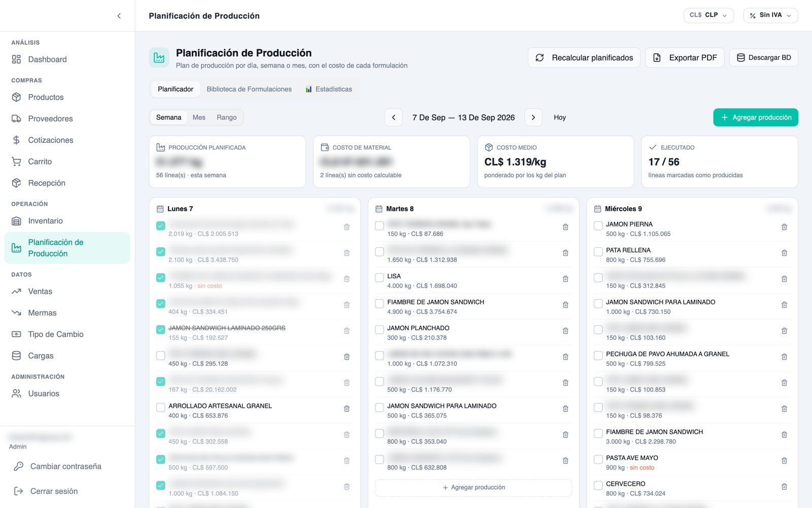Switch the view to Mes
Viewport: 812px width, 508px height.
point(199,117)
